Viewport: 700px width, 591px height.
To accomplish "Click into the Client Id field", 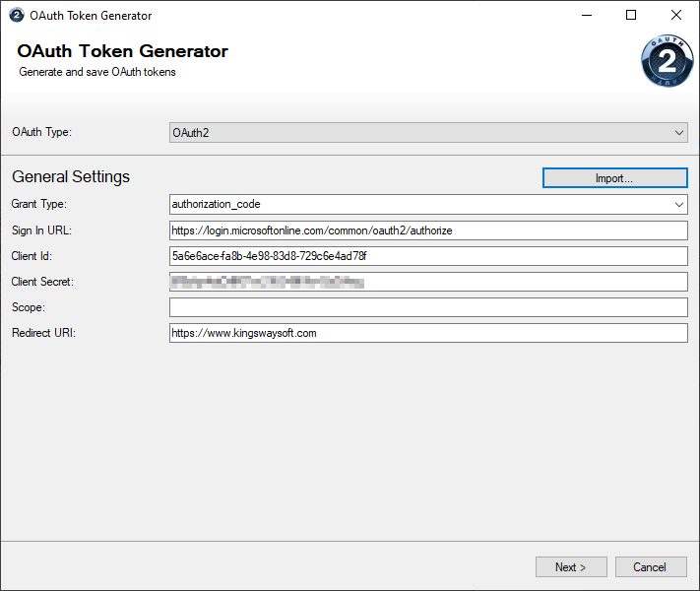I will point(428,256).
